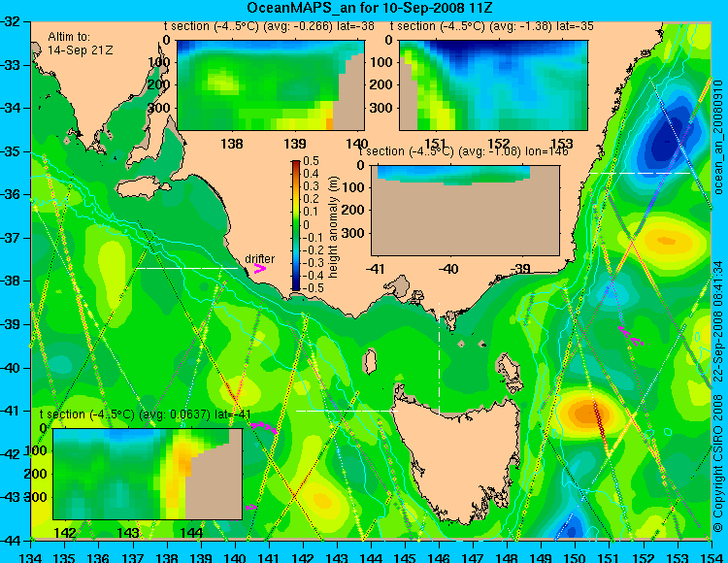The height and width of the screenshot is (563, 728).
Task: Click the main longitude axis label 154
Action: pyautogui.click(x=711, y=557)
